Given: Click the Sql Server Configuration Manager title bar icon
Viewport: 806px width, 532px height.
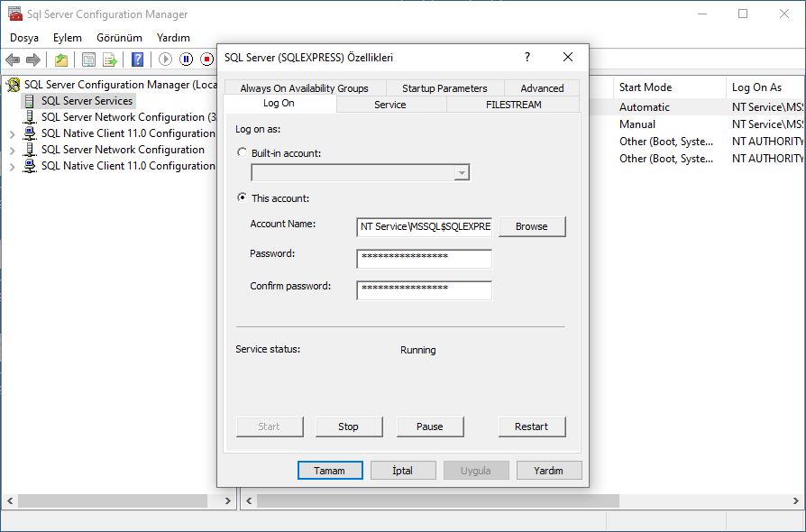Looking at the screenshot, I should (15, 14).
